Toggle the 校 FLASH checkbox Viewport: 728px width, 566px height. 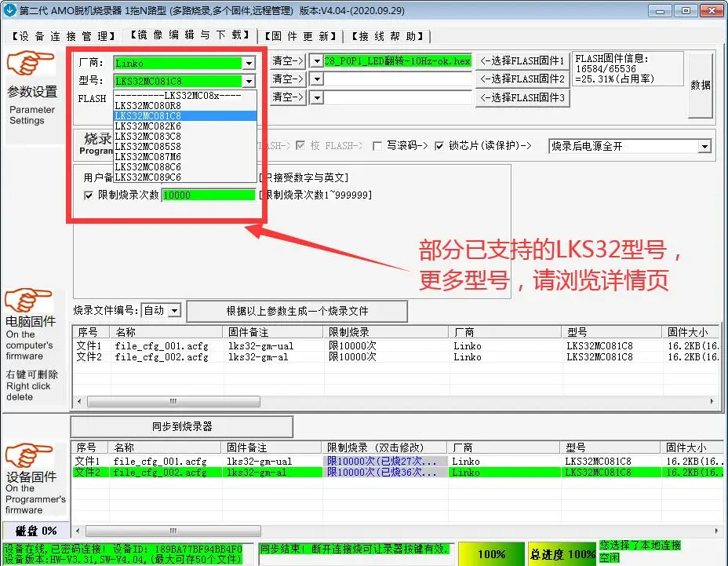coord(300,145)
